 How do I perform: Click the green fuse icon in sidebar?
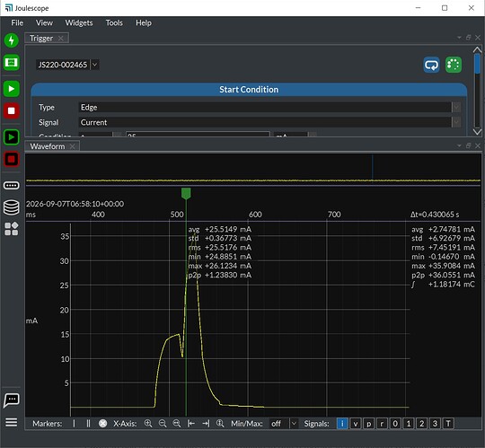pyautogui.click(x=12, y=63)
